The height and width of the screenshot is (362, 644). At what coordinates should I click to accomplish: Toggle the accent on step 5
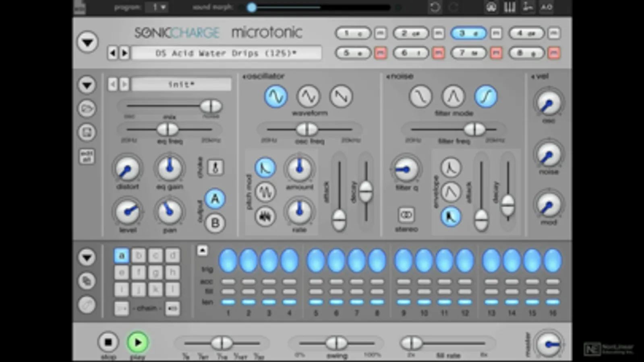[x=316, y=282]
